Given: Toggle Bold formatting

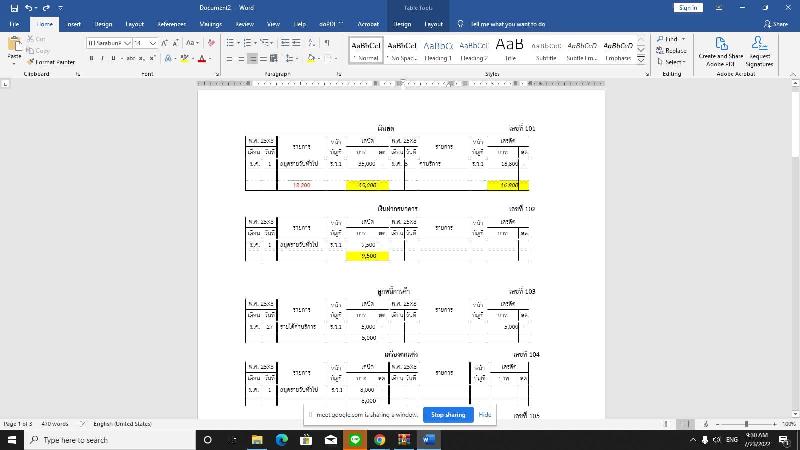Looking at the screenshot, I should click(x=91, y=59).
